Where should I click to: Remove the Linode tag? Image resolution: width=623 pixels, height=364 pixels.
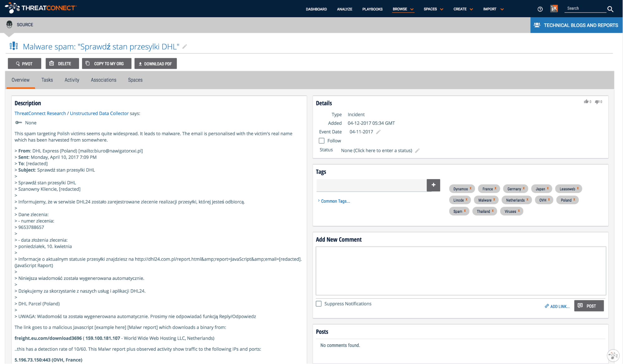click(467, 199)
